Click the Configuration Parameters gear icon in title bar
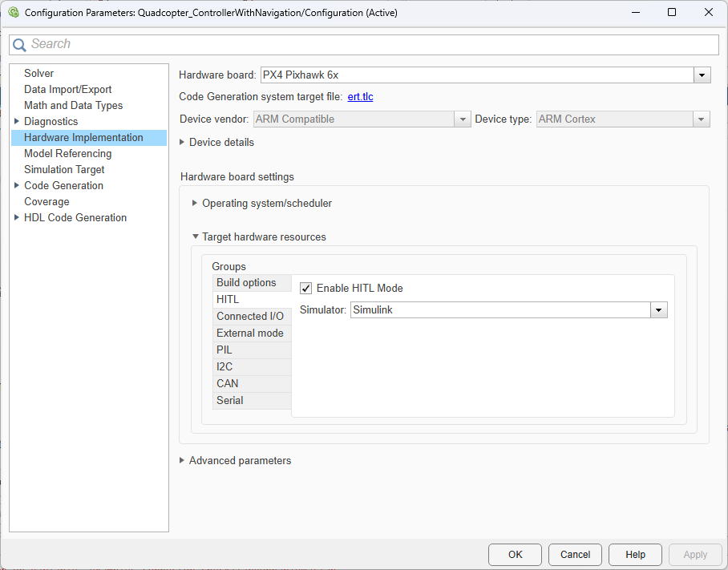Image resolution: width=728 pixels, height=570 pixels. click(14, 13)
